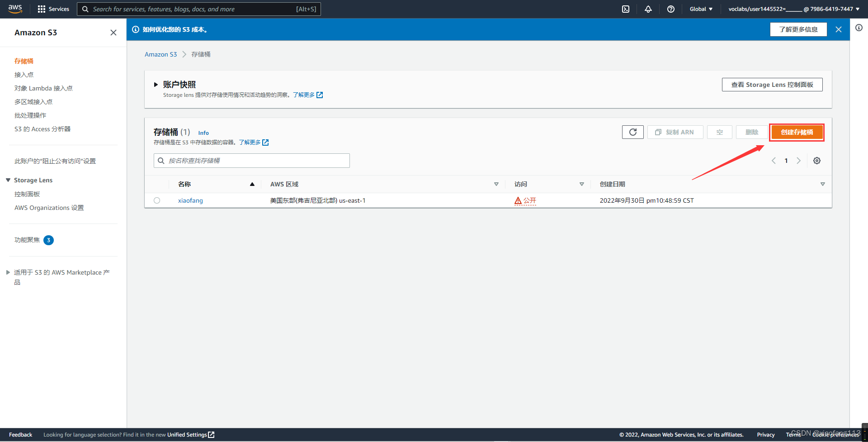Sort by creation date column arrow
868x442 pixels.
pyautogui.click(x=823, y=184)
